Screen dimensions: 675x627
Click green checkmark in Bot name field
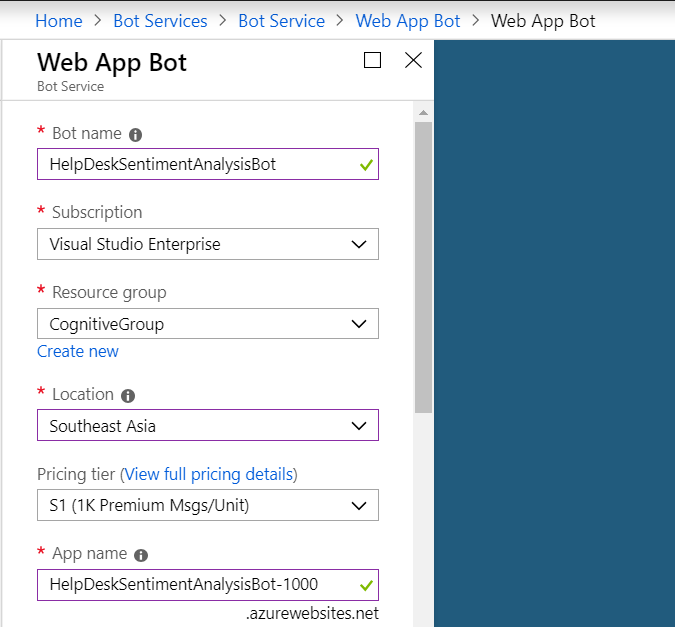click(x=366, y=165)
